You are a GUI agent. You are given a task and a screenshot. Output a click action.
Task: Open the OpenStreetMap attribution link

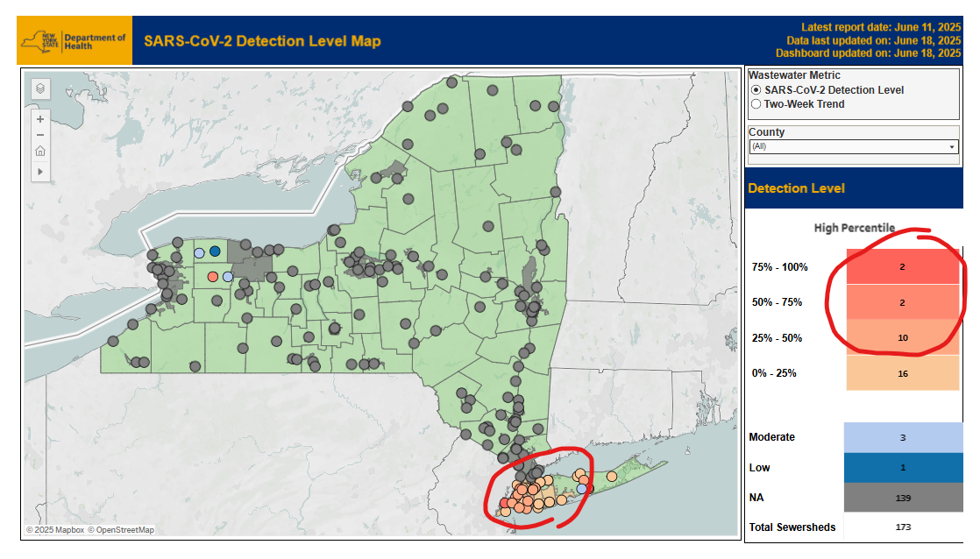coord(121,529)
